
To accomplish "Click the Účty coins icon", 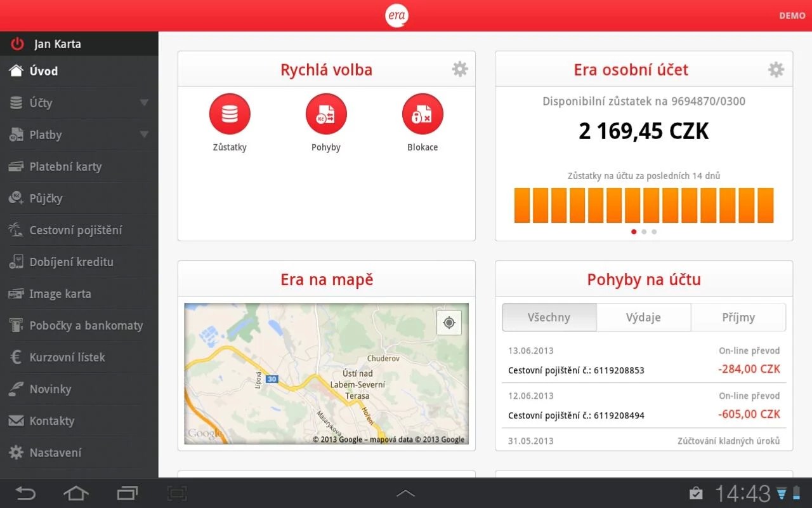I will coord(16,102).
